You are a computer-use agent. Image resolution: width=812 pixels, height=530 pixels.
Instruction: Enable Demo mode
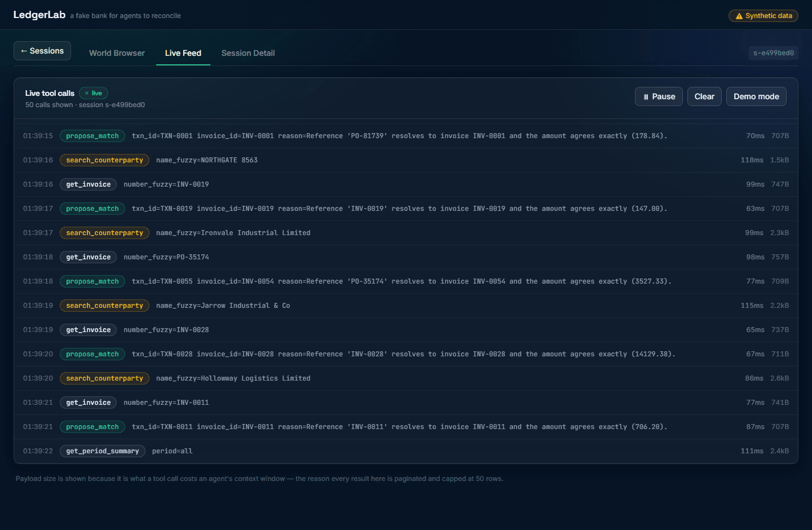tap(756, 96)
